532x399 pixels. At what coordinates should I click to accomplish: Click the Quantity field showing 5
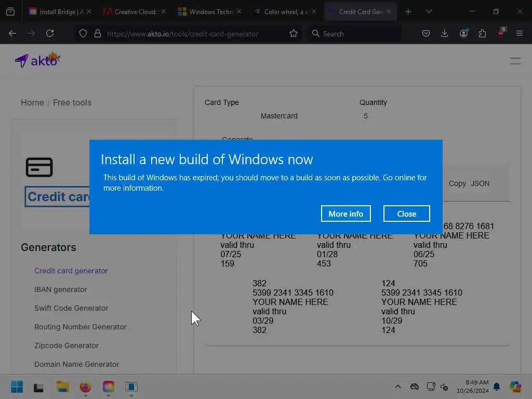pyautogui.click(x=365, y=116)
